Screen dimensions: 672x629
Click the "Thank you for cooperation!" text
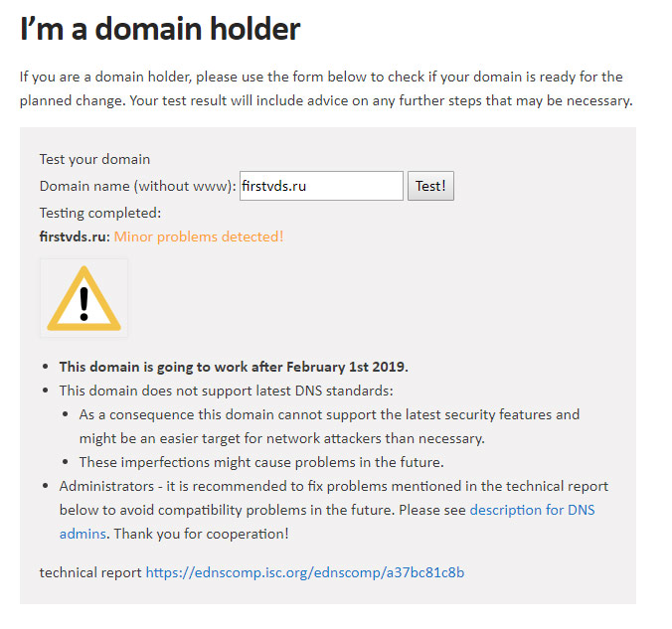(201, 534)
